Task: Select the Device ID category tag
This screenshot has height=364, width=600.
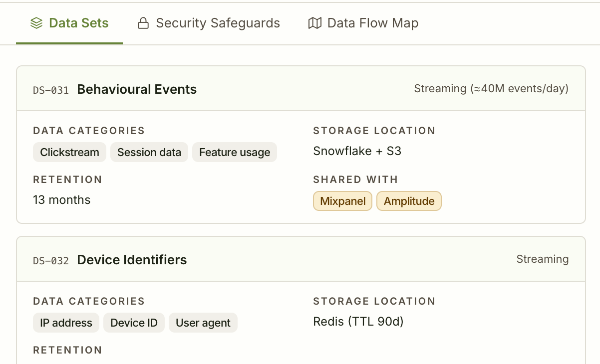Action: 134,323
